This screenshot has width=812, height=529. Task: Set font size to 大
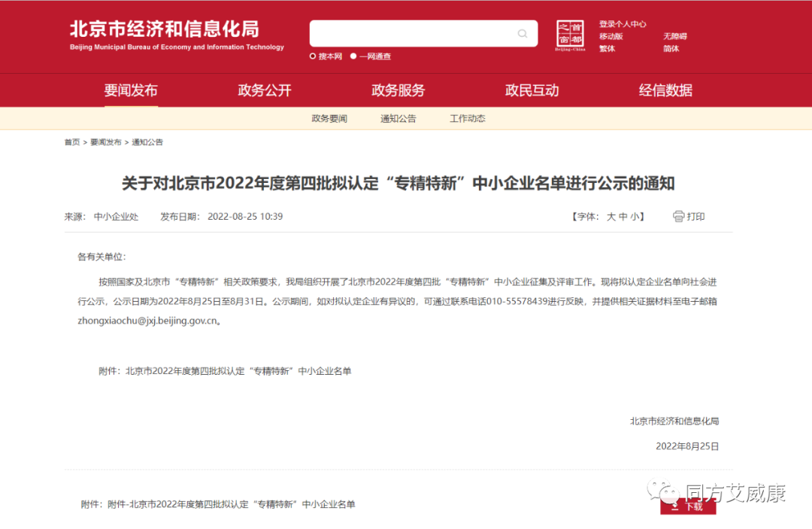pos(611,217)
